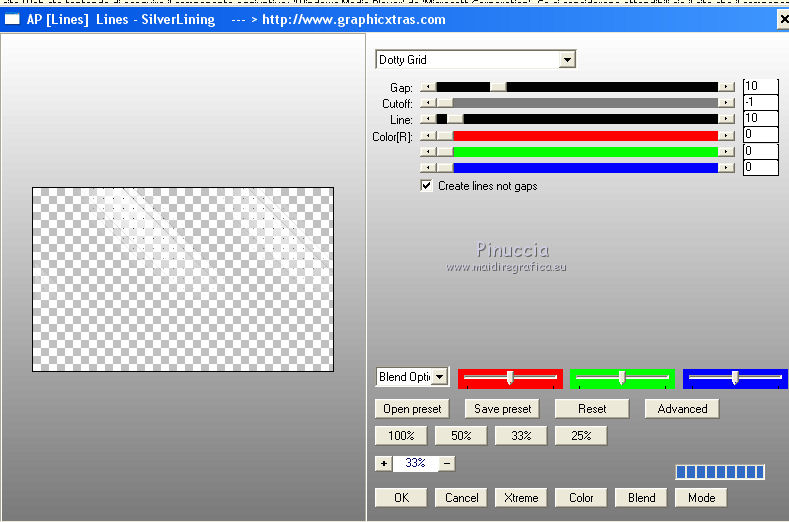Click the Reset button

(592, 409)
